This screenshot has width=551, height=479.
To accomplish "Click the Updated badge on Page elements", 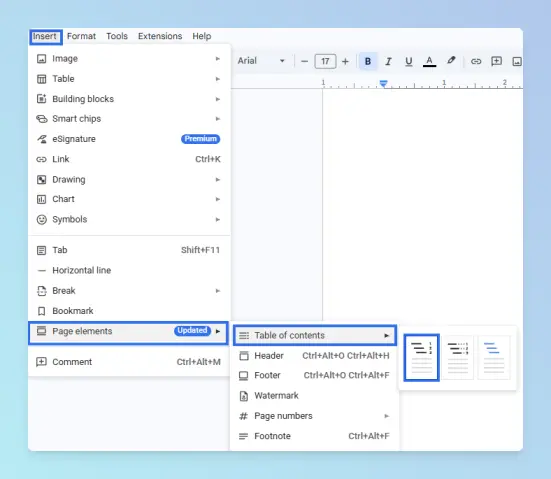I will (192, 331).
